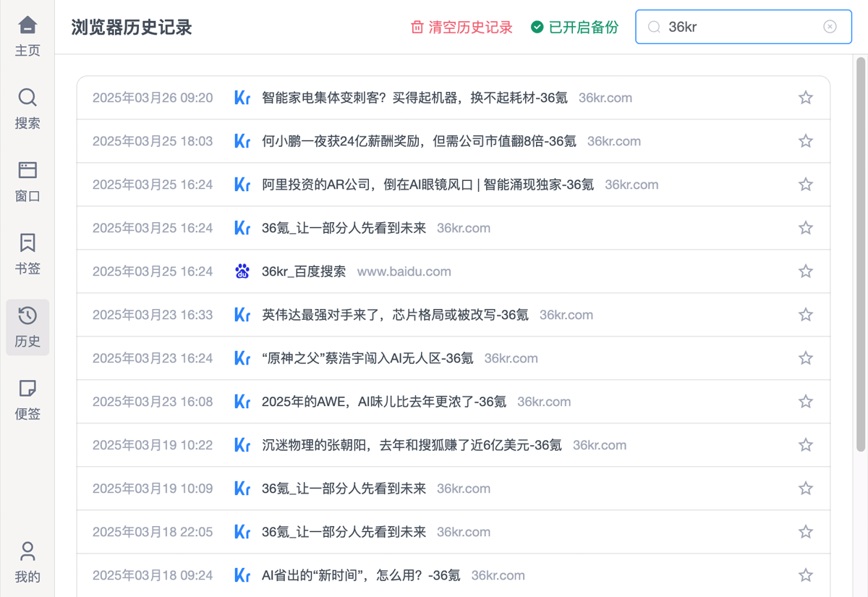
Task: Star the 智能家电集体变刺客 entry
Action: 806,98
